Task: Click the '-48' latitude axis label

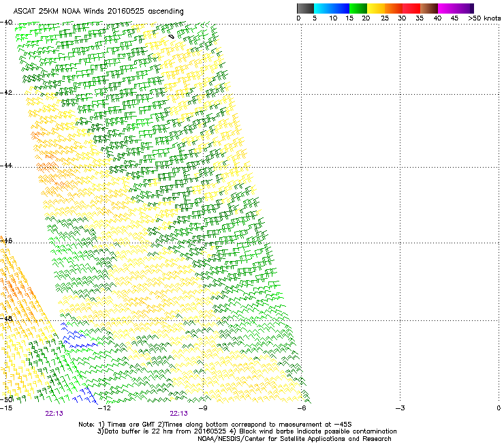Action: [x=6, y=318]
